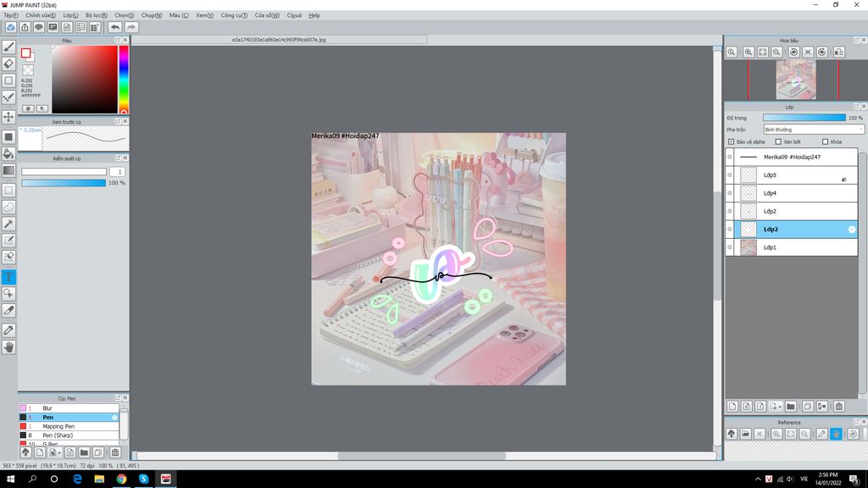Open the Tệp menu
Screen dimensions: 868x488
point(10,15)
